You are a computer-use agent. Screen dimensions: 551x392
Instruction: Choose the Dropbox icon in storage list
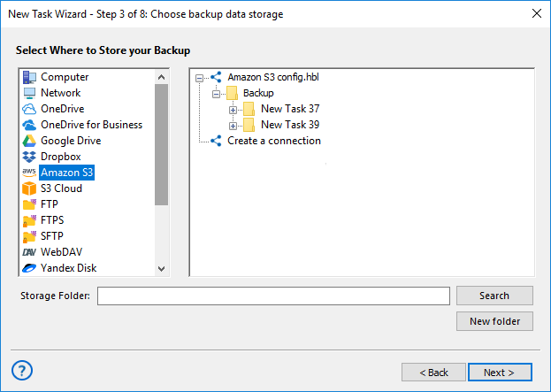(29, 157)
